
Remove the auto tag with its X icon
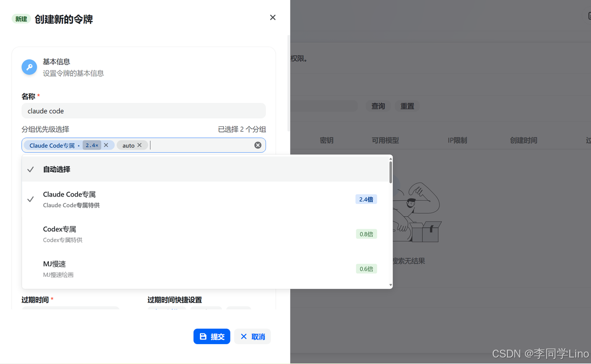[x=139, y=145]
